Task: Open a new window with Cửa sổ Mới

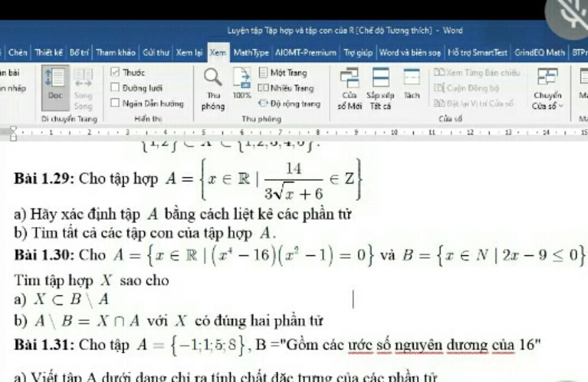Action: click(x=350, y=89)
